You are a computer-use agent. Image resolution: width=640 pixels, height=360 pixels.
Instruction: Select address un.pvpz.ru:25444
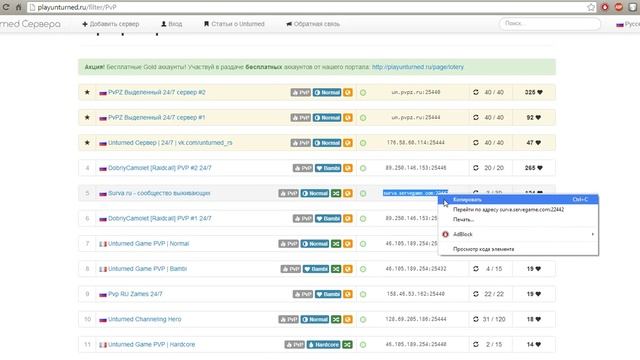click(x=416, y=118)
